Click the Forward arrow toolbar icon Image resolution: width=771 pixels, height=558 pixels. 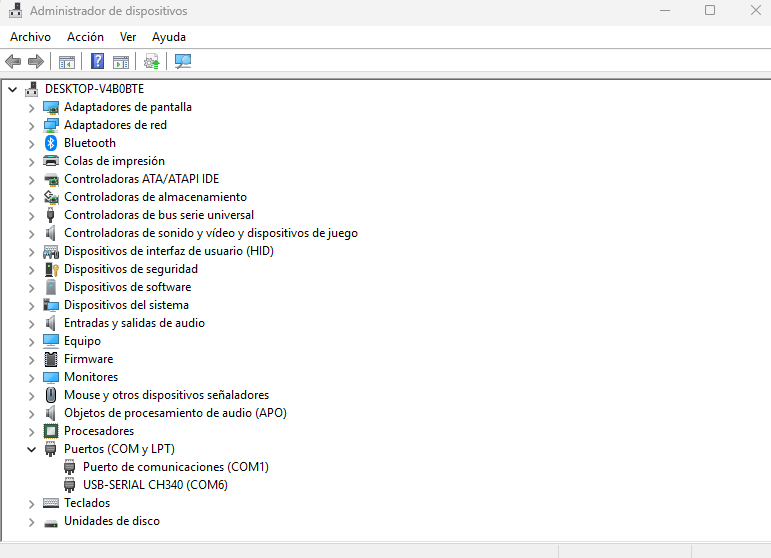(35, 61)
